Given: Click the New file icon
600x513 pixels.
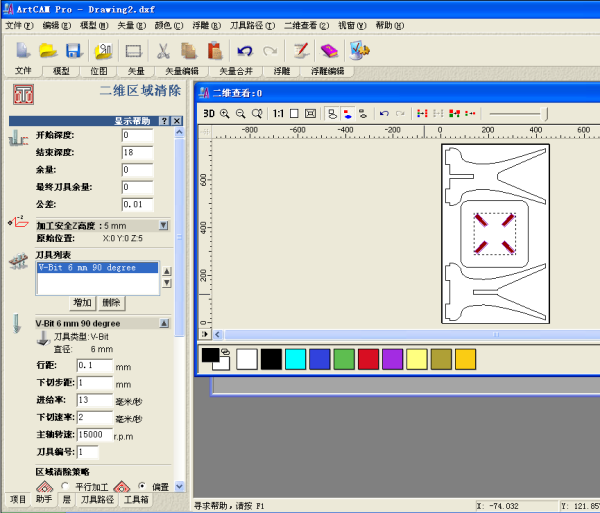Looking at the screenshot, I should 23,50.
